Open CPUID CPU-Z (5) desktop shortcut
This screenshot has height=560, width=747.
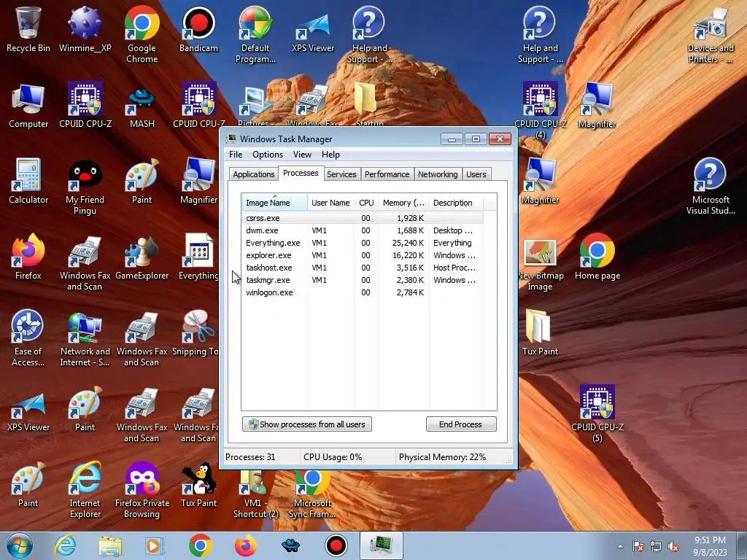[597, 414]
